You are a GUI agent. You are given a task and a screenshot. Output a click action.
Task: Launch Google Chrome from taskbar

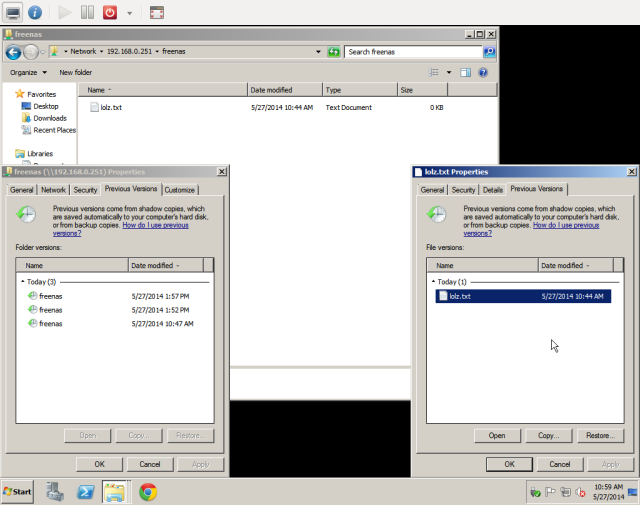click(148, 492)
